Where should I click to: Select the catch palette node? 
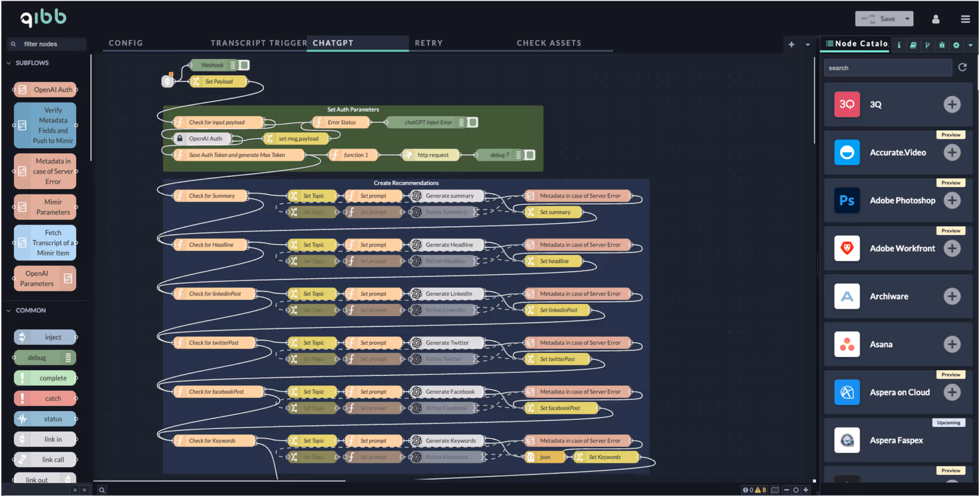pos(45,399)
